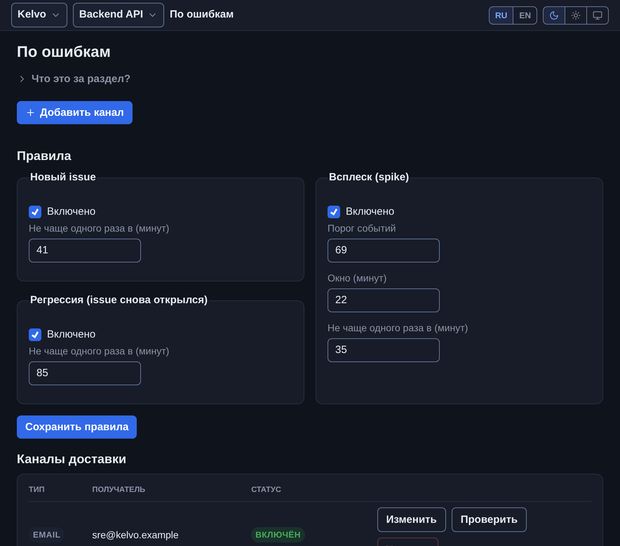Image resolution: width=620 pixels, height=546 pixels.
Task: Click the 'ВКЛЮЧЁН' status badge
Action: (278, 535)
